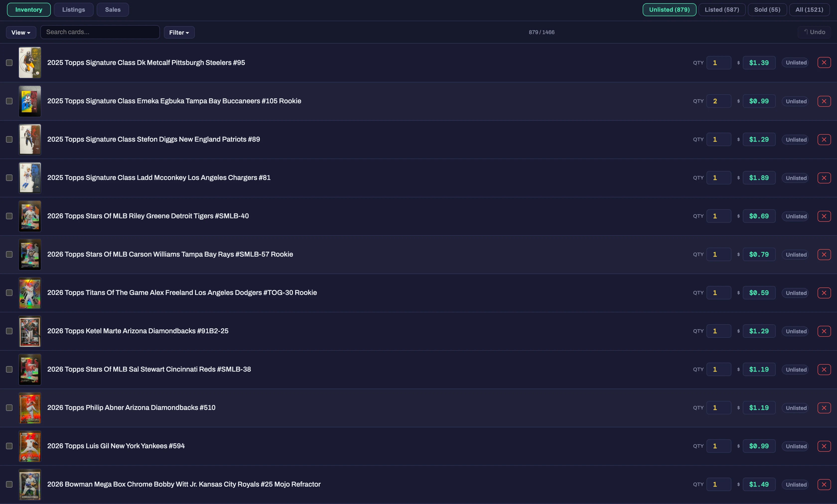The width and height of the screenshot is (837, 504).
Task: Show Unlisted (879) cards
Action: pyautogui.click(x=669, y=10)
